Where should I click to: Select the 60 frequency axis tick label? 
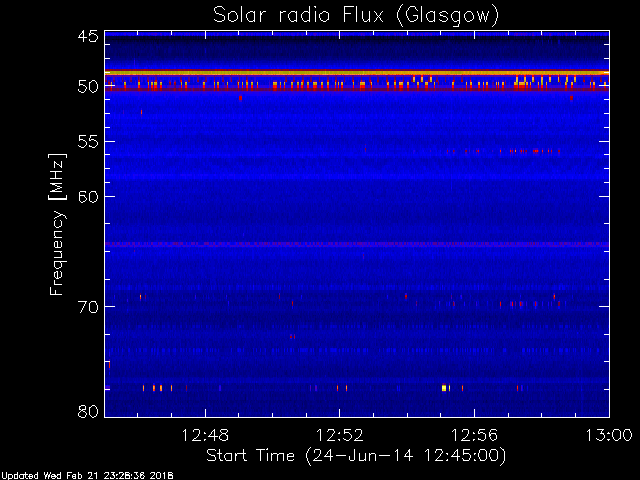coord(88,196)
